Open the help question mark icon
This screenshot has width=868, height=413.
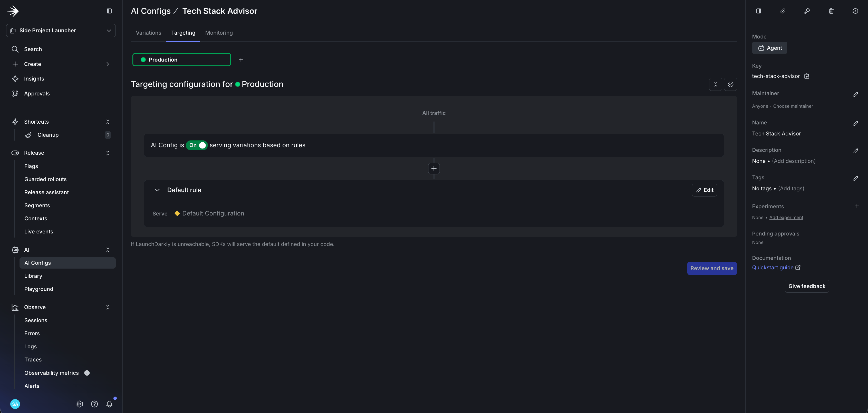point(94,404)
